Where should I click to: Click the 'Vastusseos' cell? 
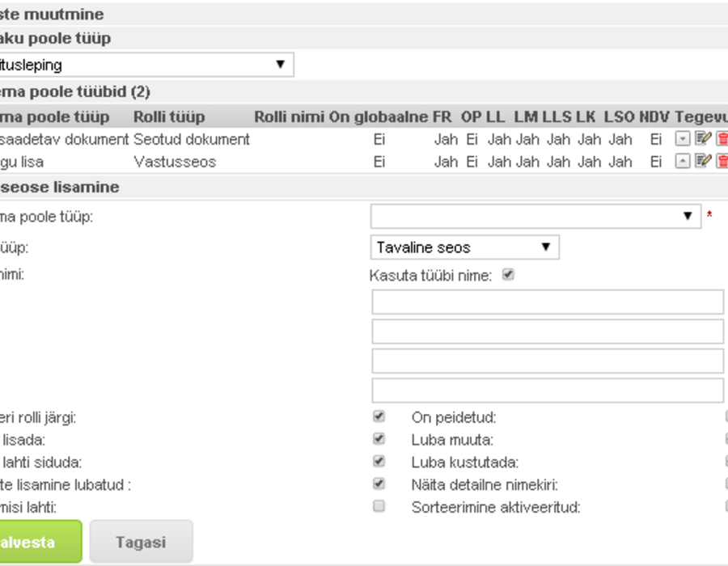click(x=175, y=162)
